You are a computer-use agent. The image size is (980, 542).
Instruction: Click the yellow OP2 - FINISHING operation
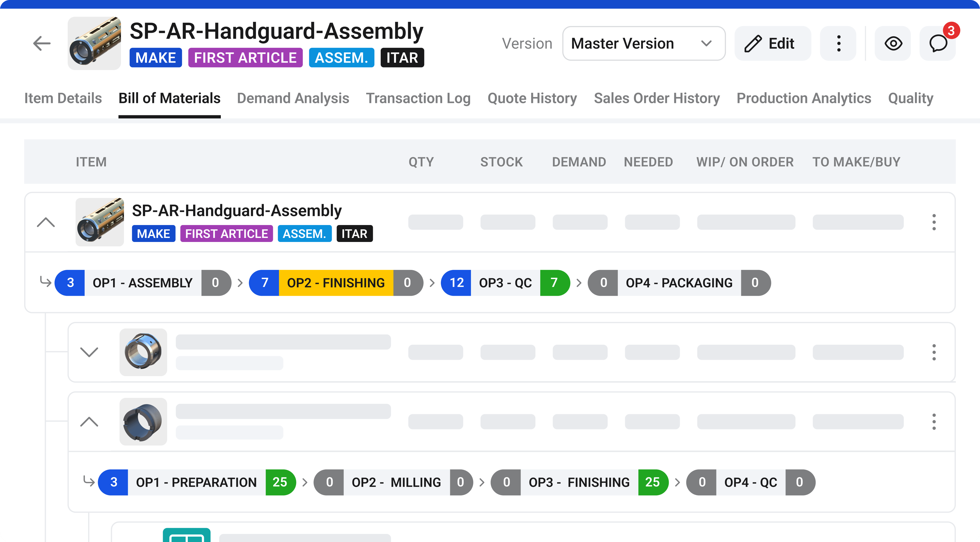point(336,283)
